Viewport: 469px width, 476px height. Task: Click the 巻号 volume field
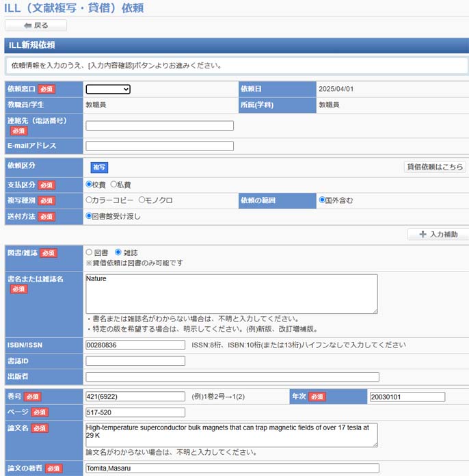(135, 397)
